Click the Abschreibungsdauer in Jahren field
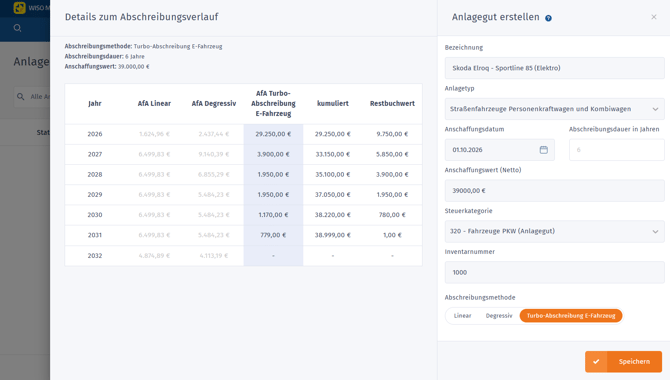Screen dimensions: 670x380 pos(617,150)
